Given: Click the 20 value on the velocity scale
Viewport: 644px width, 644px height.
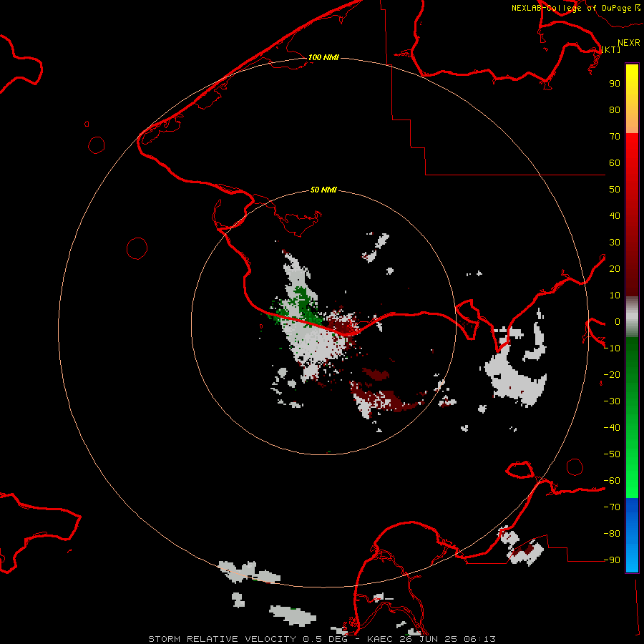Looking at the screenshot, I should point(615,268).
